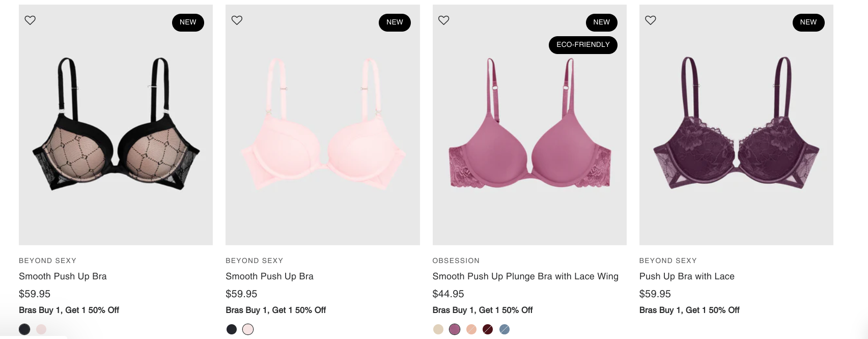Click the ECO-FRIENDLY badge on plunge bra
868x339 pixels.
pos(583,45)
